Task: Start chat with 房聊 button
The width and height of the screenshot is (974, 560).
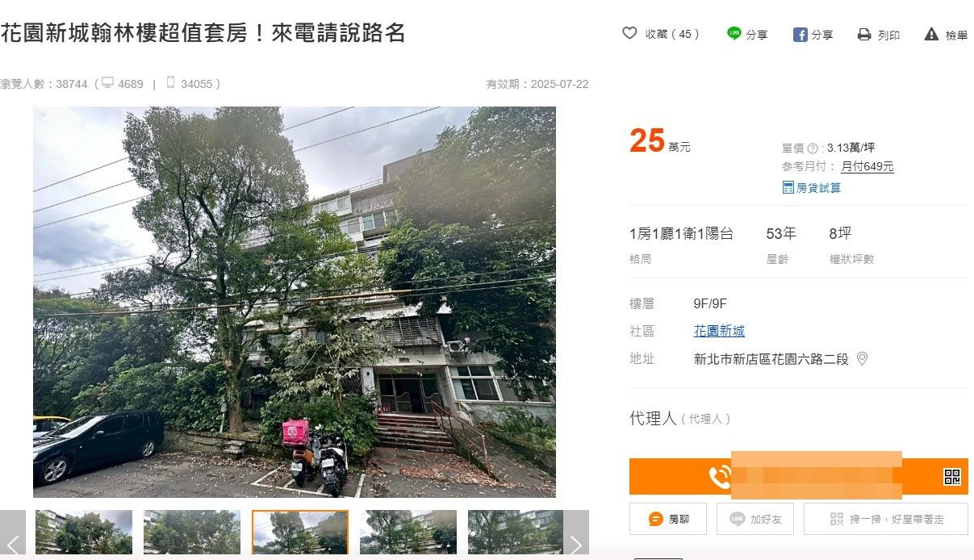Action: (x=668, y=519)
